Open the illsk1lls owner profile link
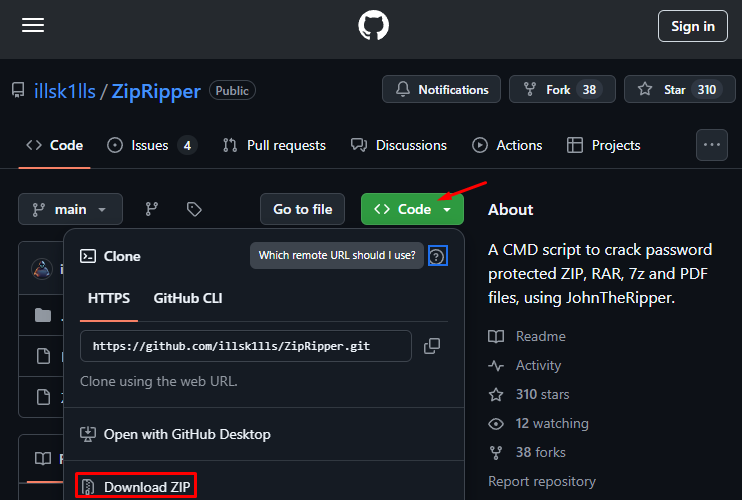This screenshot has width=742, height=500. click(x=65, y=91)
